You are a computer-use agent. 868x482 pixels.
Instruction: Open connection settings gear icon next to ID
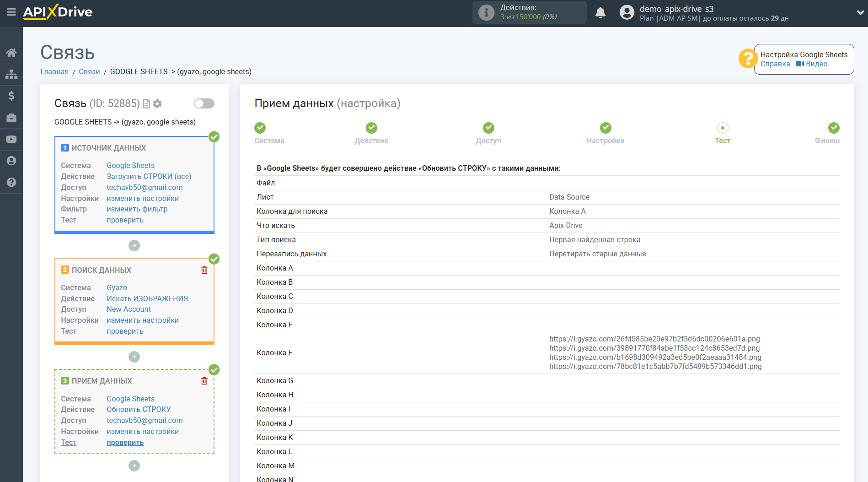[157, 104]
